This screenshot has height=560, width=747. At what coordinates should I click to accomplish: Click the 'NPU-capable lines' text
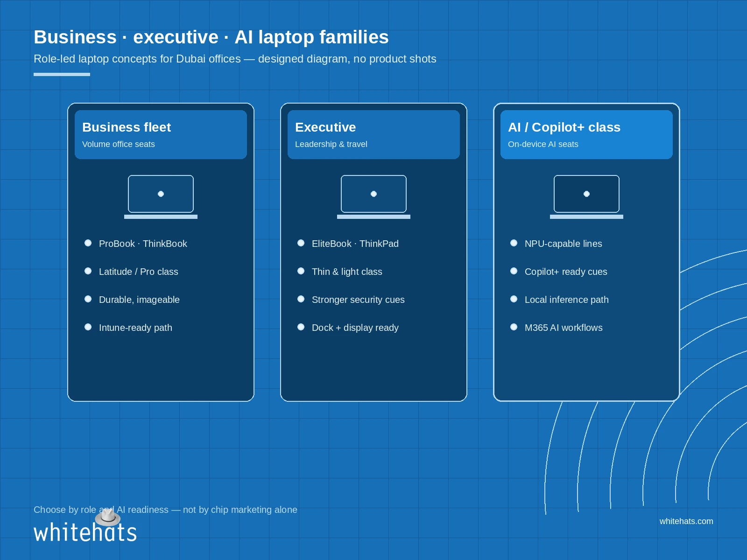click(x=564, y=244)
